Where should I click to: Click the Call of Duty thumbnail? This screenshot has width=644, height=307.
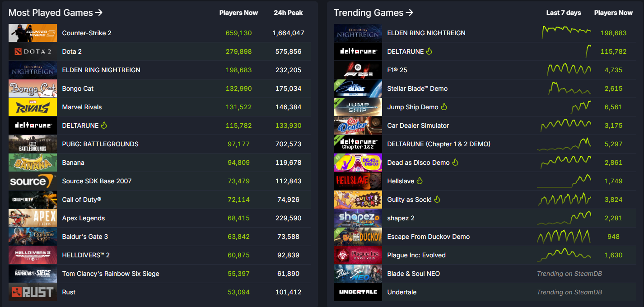(33, 200)
